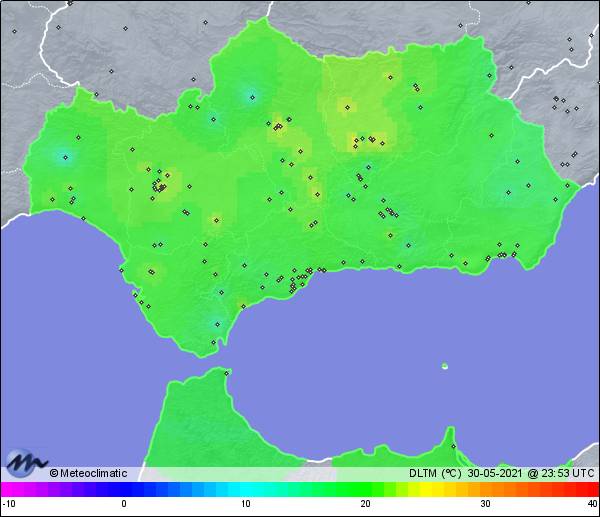This screenshot has width=600, height=517.
Task: Click the -10 scale label
Action: (8, 504)
